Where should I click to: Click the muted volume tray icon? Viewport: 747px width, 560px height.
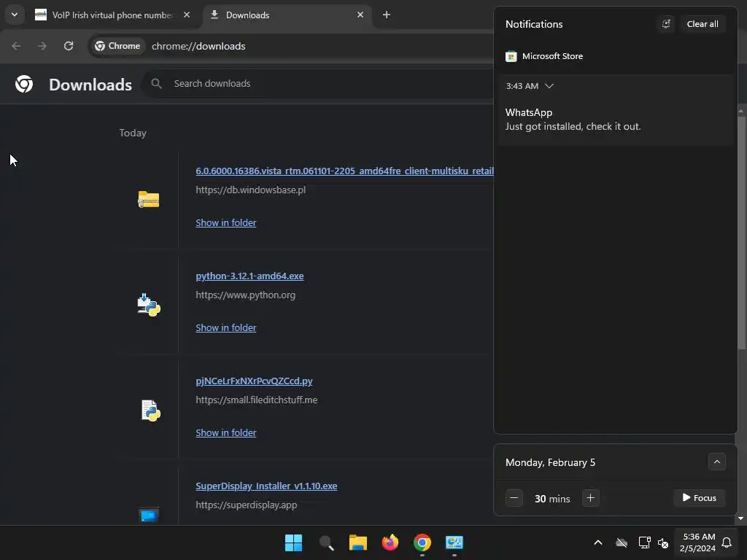click(662, 542)
